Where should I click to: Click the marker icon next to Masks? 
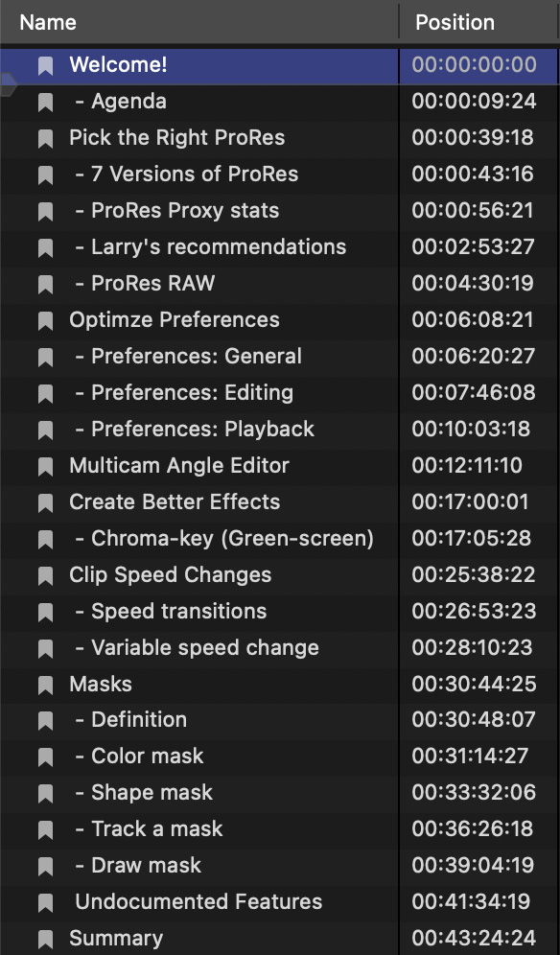[x=46, y=685]
